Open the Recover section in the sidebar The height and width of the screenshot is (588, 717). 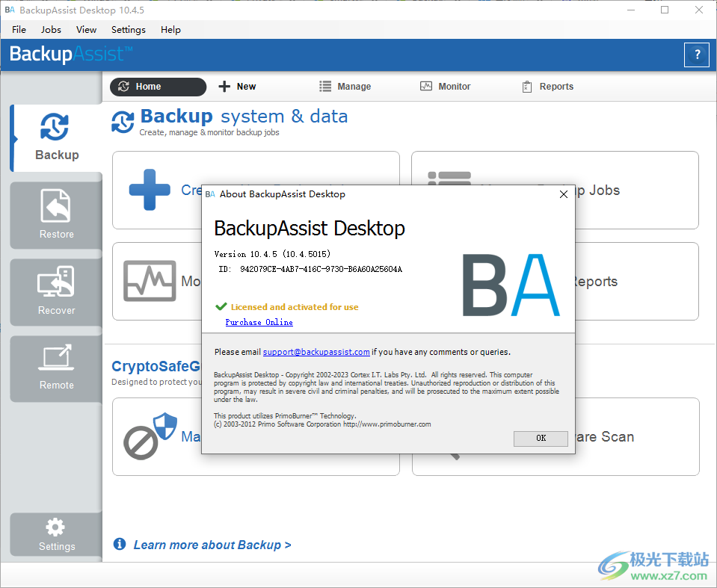[x=56, y=292]
